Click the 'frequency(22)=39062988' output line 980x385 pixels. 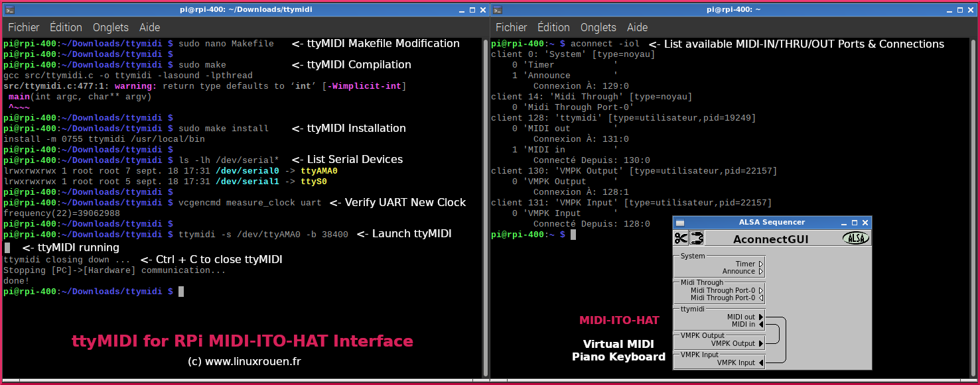62,213
